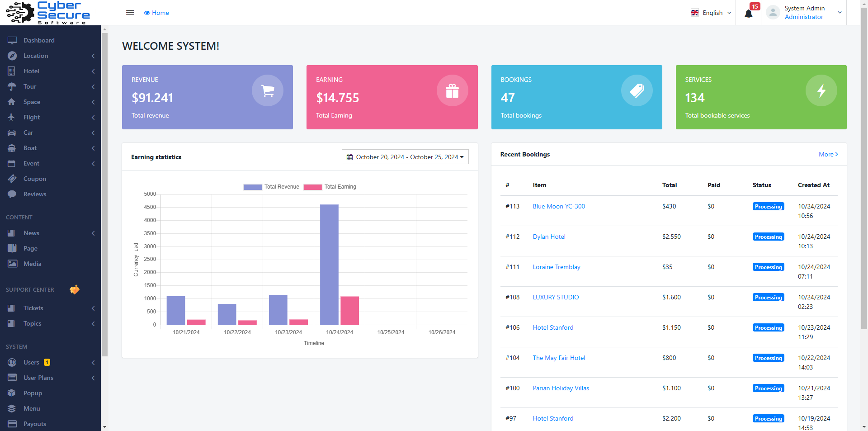The height and width of the screenshot is (431, 868).
Task: Toggle Total Earning legend in chart
Action: coord(330,187)
